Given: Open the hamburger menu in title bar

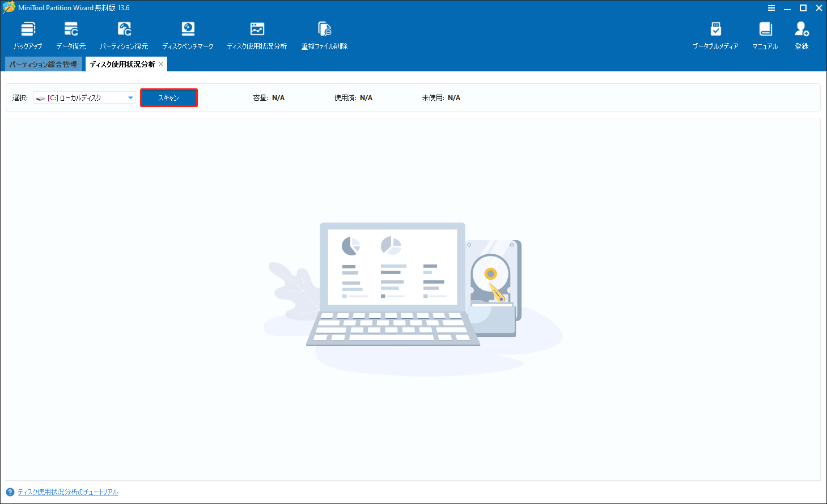Looking at the screenshot, I should (771, 8).
